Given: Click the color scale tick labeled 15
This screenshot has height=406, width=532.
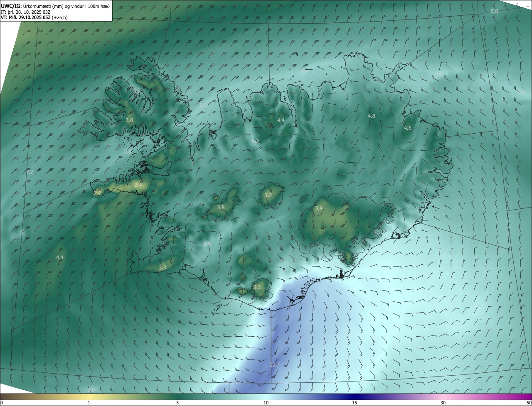Looking at the screenshot, I should click(x=355, y=403).
